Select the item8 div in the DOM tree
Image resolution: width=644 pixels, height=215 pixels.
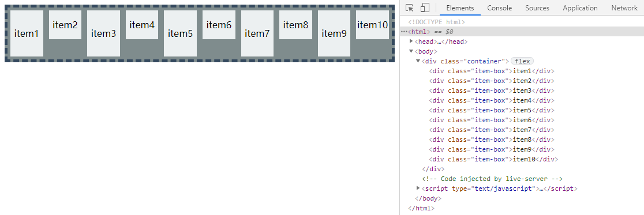tap(491, 140)
